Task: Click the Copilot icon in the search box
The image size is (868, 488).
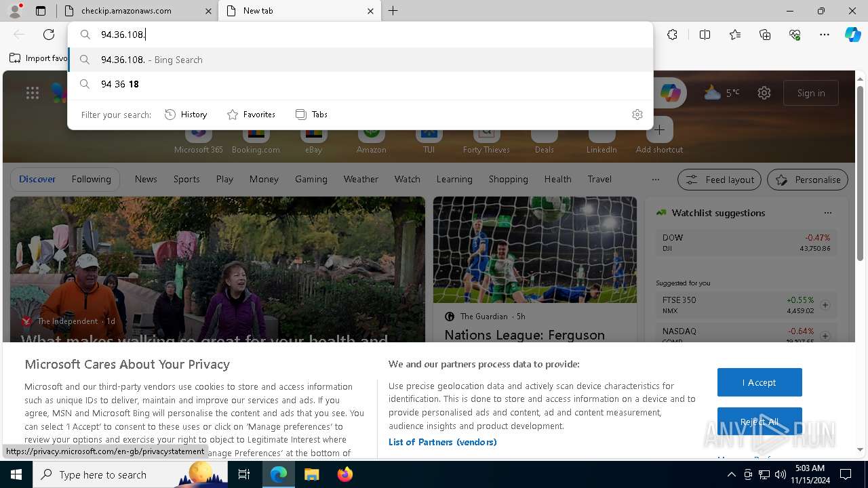Action: click(x=671, y=94)
